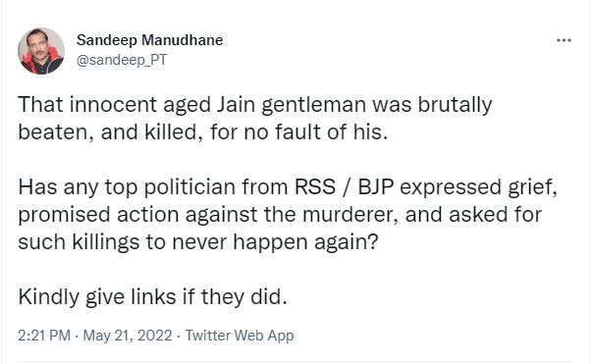Open the Twitter Web App source link

pyautogui.click(x=240, y=335)
